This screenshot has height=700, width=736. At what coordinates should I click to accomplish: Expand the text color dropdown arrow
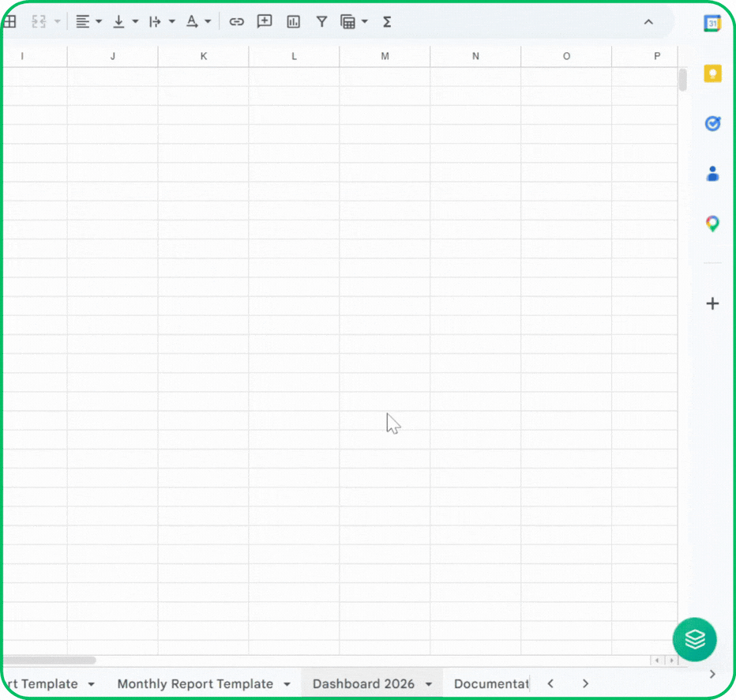click(x=208, y=21)
